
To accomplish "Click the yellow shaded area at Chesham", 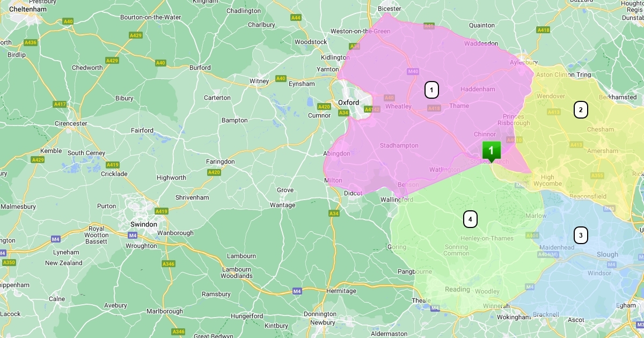I will click(600, 129).
